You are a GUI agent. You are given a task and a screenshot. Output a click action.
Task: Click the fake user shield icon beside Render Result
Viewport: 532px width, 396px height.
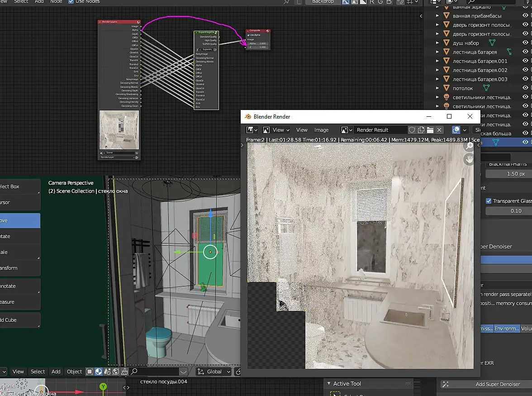(412, 130)
